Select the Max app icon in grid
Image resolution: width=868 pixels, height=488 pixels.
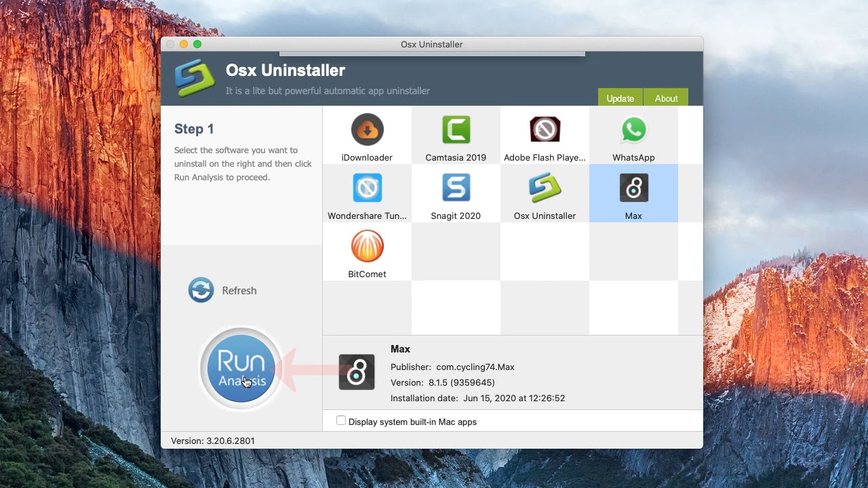[633, 188]
